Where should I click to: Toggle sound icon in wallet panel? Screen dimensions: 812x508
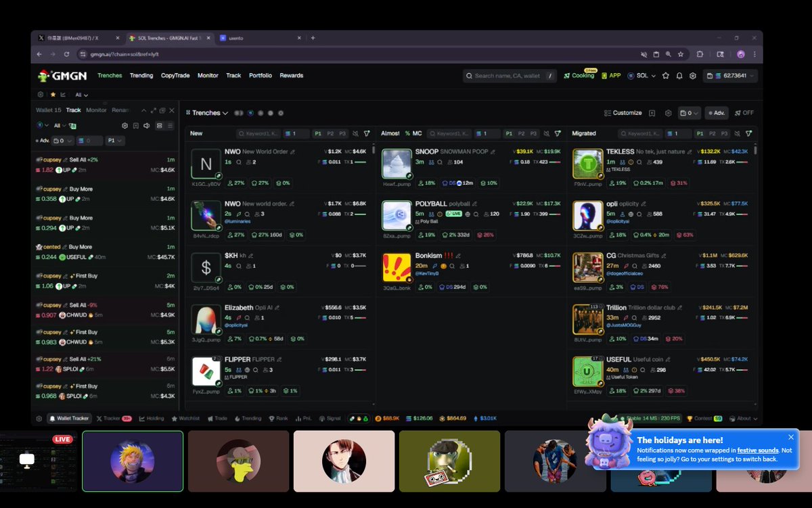click(147, 126)
